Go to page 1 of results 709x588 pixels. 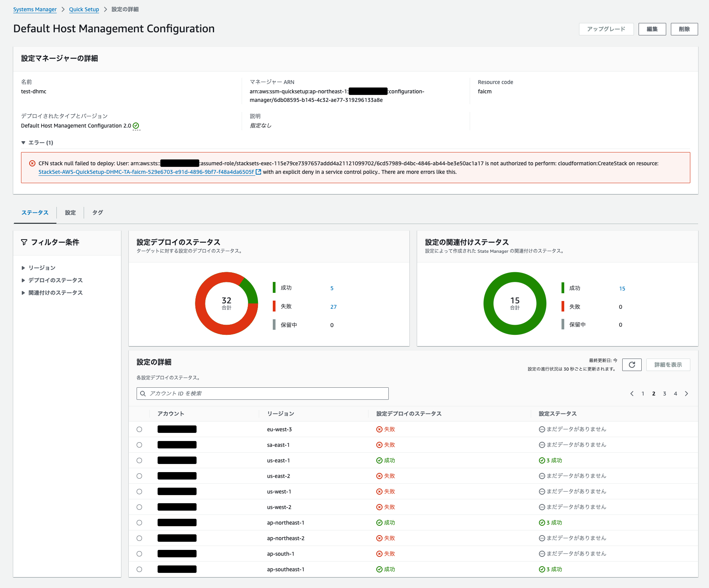point(643,394)
